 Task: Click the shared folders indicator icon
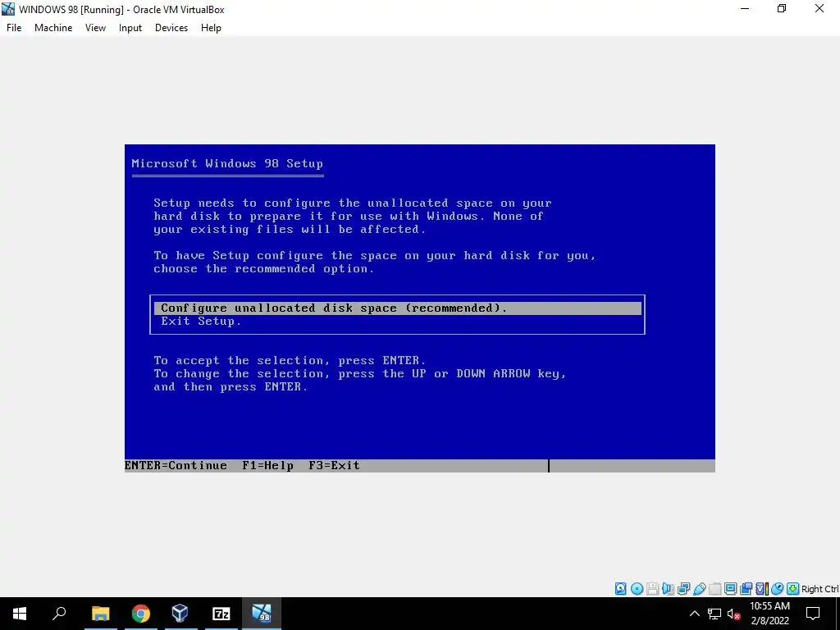tap(714, 589)
